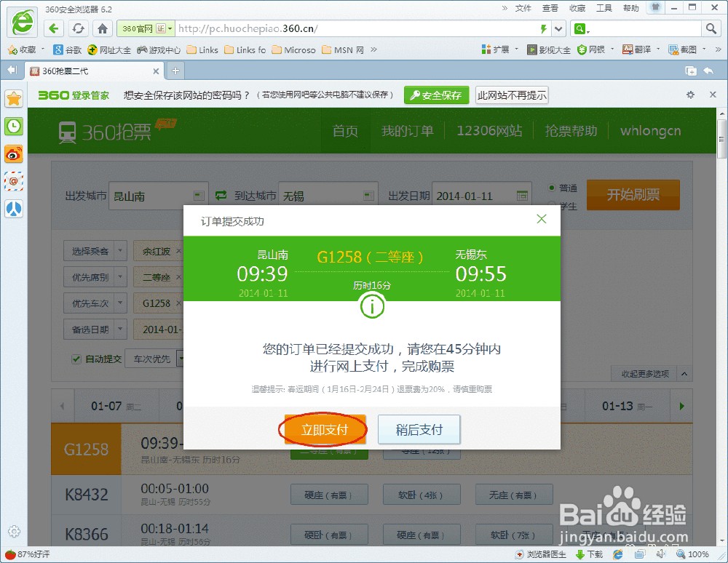Open 抢票帮助 navigation link

[571, 131]
